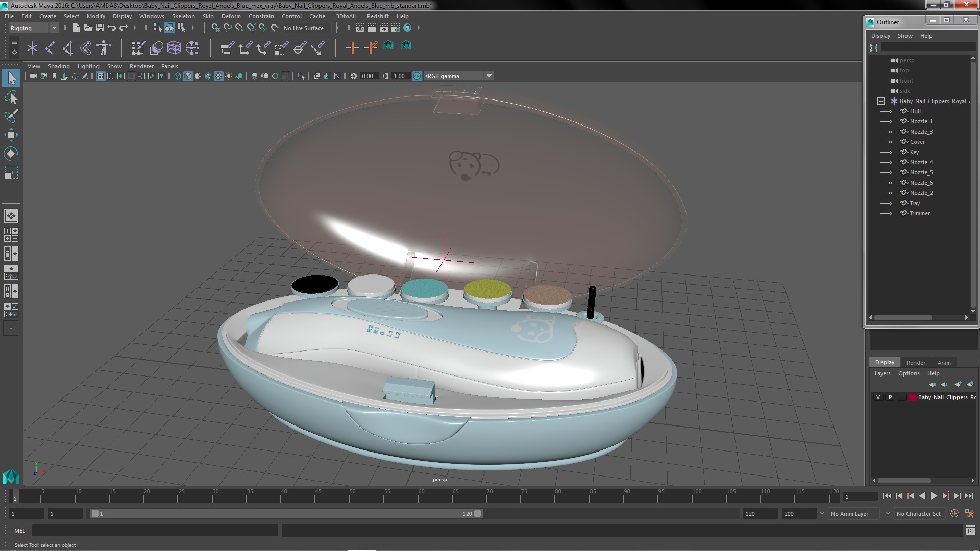Select the Move tool in toolbox
This screenshot has height=551, width=980.
11,135
